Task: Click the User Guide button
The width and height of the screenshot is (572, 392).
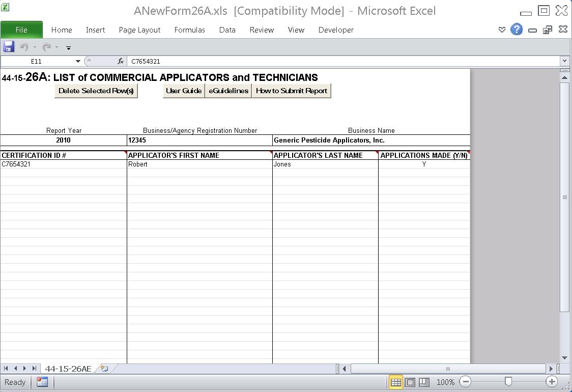Action: tap(184, 91)
